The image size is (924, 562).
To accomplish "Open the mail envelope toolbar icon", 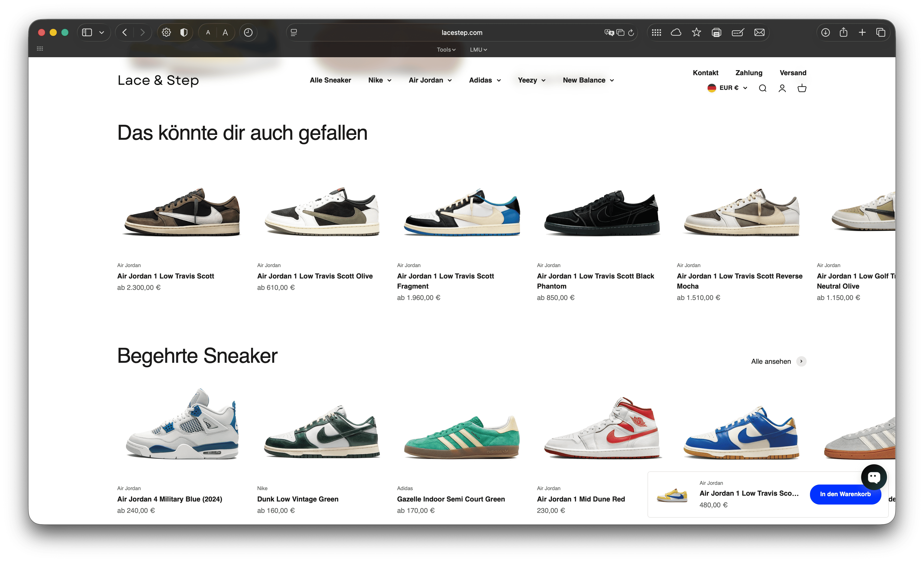I will click(759, 33).
